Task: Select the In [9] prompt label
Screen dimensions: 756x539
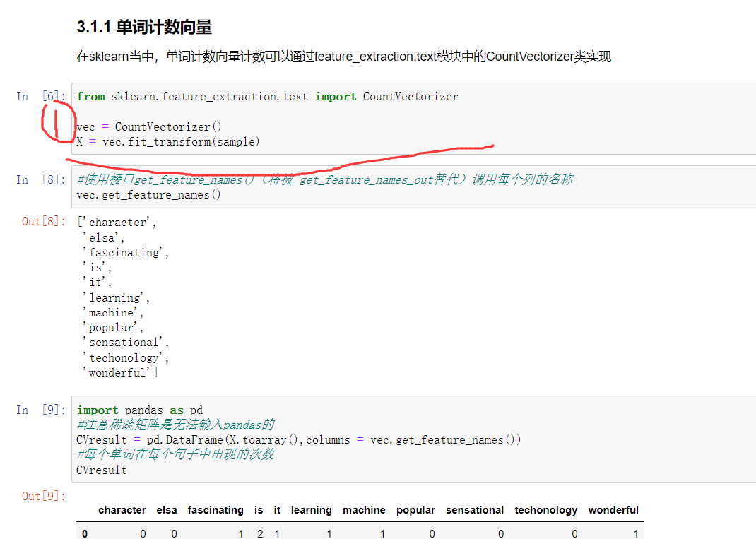Action: coord(40,410)
